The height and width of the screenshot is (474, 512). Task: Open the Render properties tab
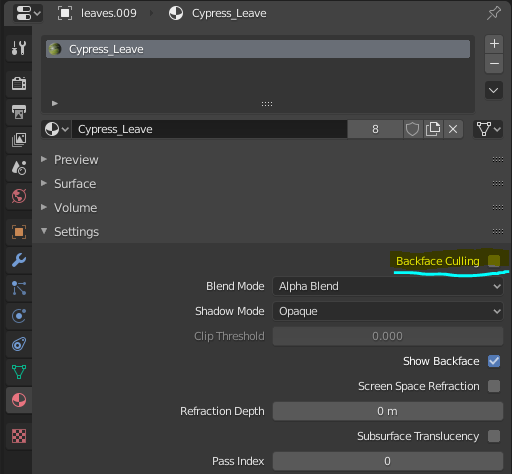point(19,83)
